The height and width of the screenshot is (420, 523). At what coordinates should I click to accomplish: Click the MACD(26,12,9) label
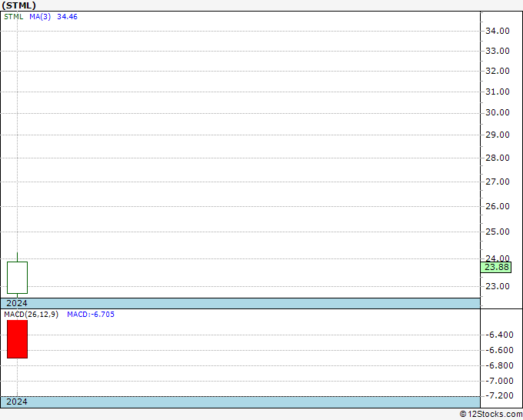[x=31, y=315]
